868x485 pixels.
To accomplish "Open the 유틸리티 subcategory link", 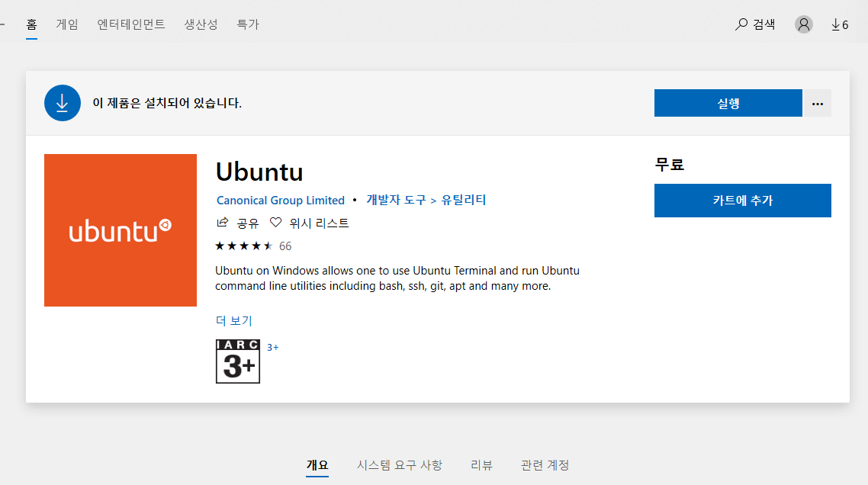I will (463, 200).
